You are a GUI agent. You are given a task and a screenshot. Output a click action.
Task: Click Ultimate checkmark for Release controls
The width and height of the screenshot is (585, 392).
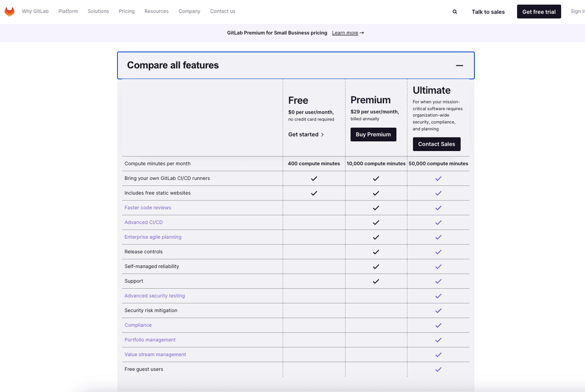click(438, 252)
